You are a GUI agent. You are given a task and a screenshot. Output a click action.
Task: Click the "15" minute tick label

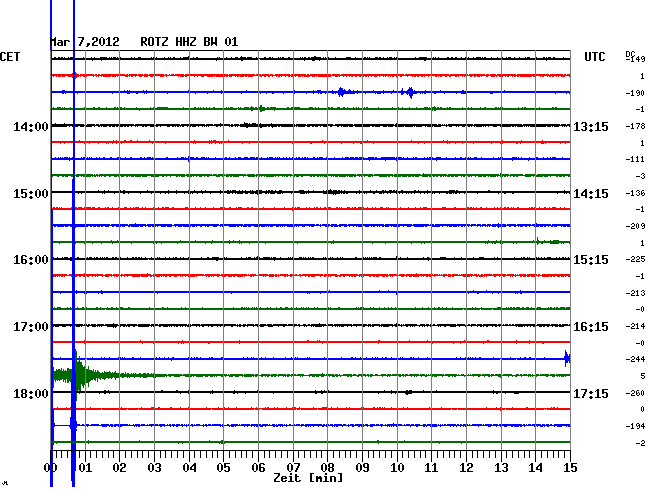point(570,468)
